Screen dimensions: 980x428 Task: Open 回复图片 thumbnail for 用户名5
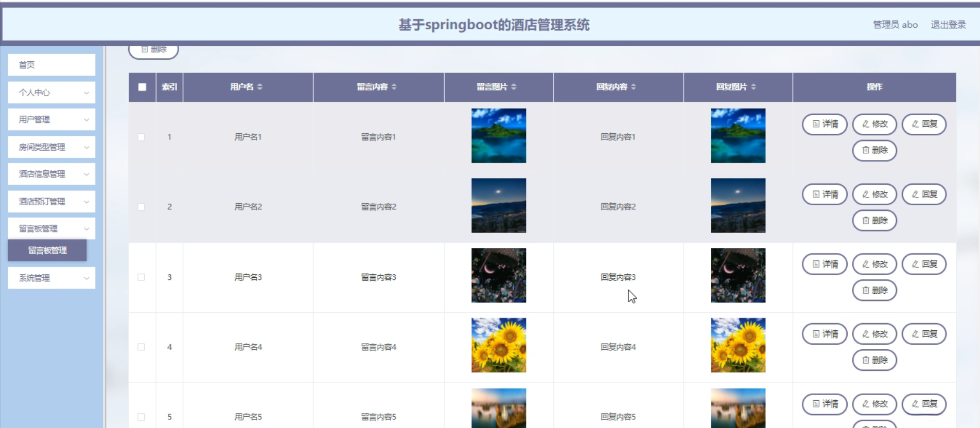click(738, 408)
